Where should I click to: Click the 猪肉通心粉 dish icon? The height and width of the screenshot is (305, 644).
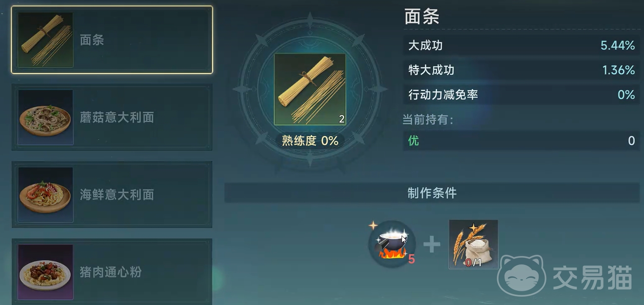click(46, 272)
